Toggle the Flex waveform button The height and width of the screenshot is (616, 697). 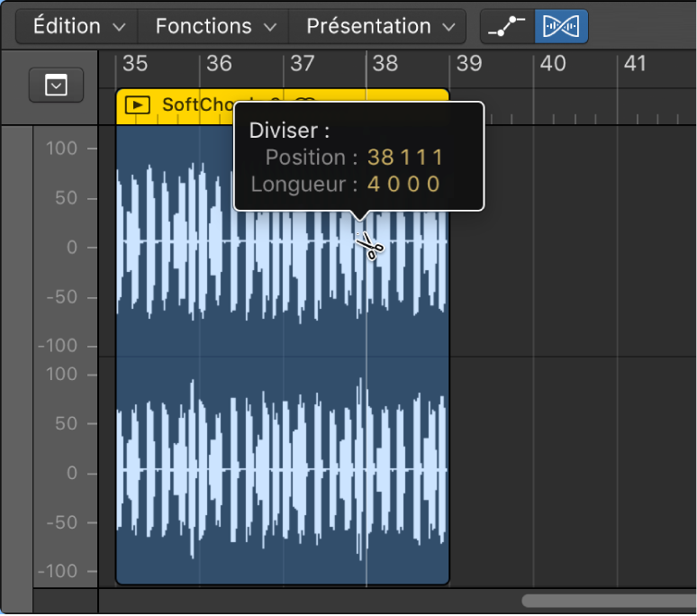(561, 27)
